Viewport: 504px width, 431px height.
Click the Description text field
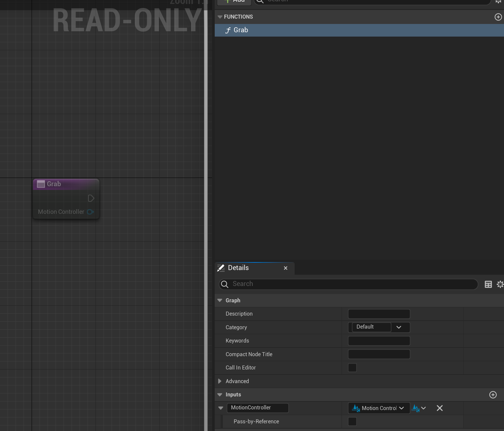379,314
